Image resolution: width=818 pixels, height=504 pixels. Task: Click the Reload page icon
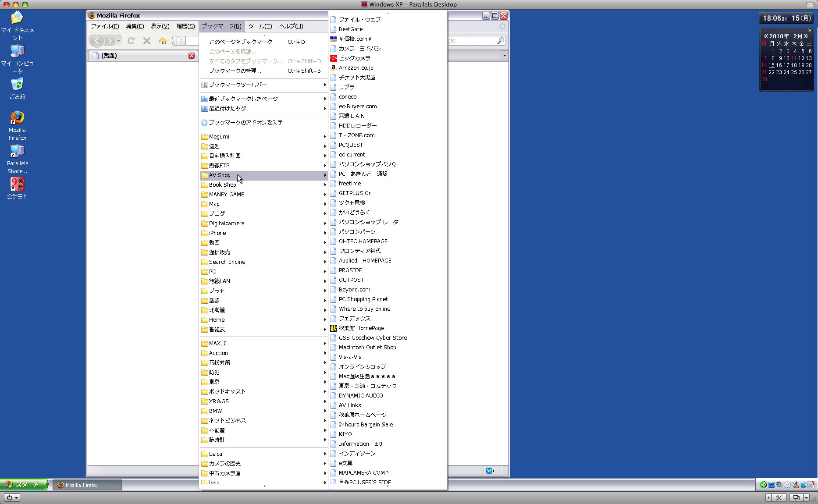point(131,41)
